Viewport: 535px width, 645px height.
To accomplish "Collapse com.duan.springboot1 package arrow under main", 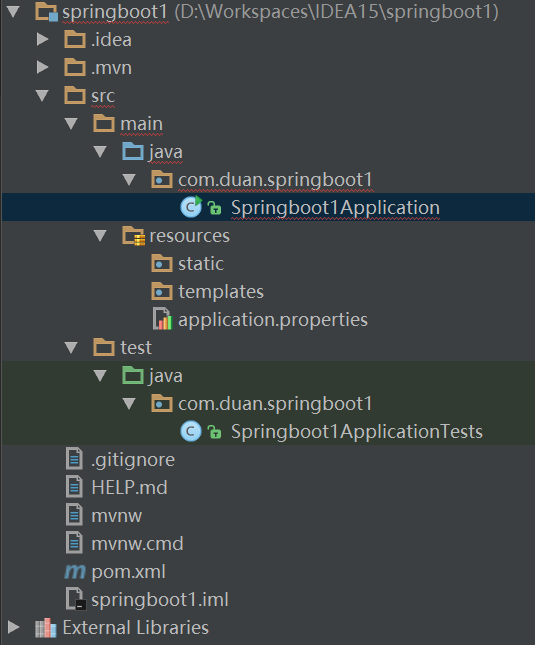I will [129, 179].
